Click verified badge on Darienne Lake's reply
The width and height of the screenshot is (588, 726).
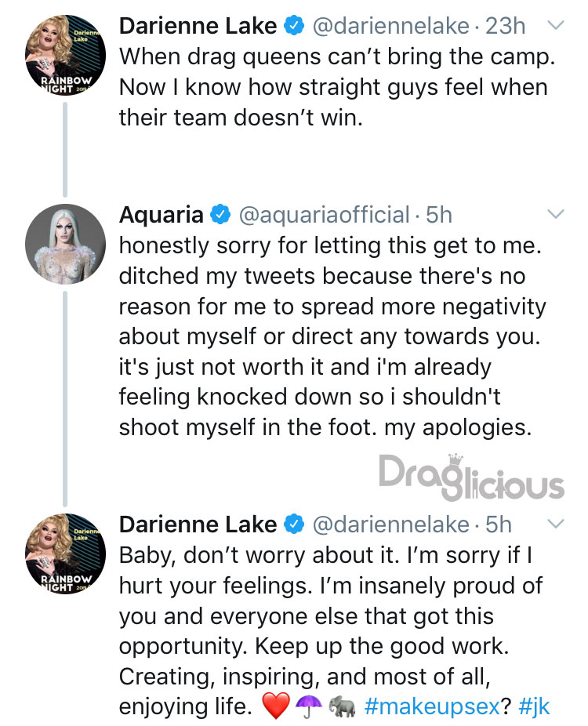pyautogui.click(x=294, y=525)
